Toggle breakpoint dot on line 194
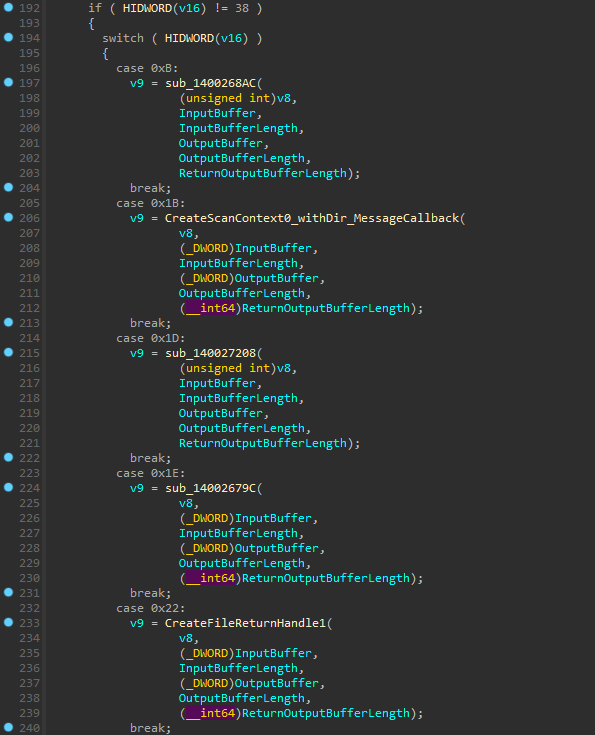This screenshot has height=735, width=595. click(8, 38)
